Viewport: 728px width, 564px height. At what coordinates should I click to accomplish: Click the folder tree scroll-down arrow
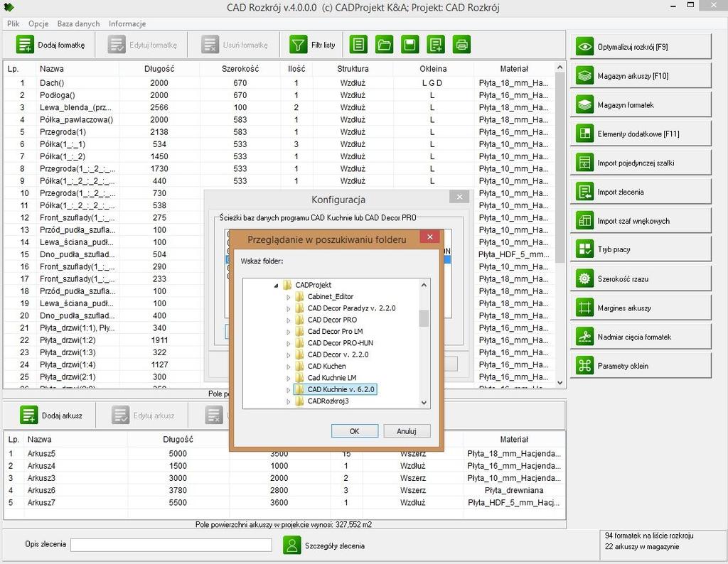[x=424, y=403]
